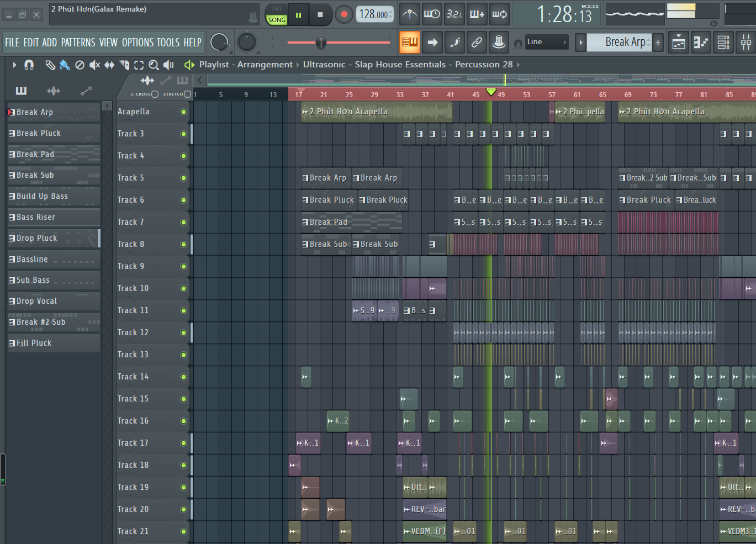Open the metronome settings icon
The image size is (756, 544).
[x=409, y=14]
